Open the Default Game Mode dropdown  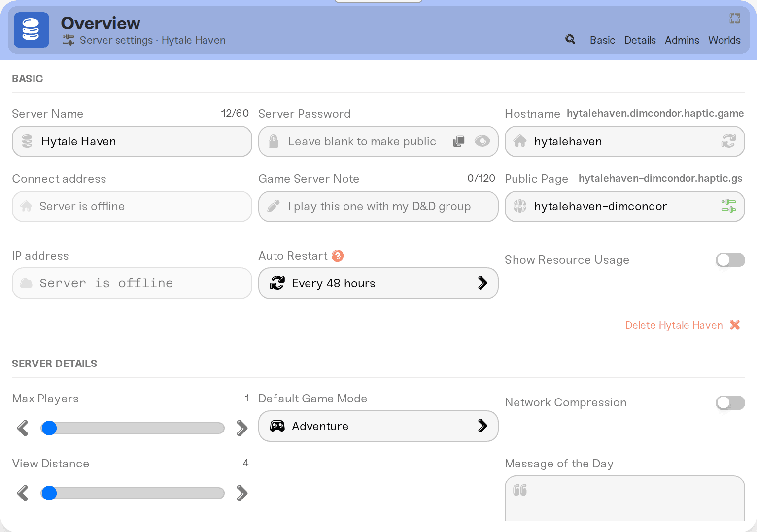[378, 426]
